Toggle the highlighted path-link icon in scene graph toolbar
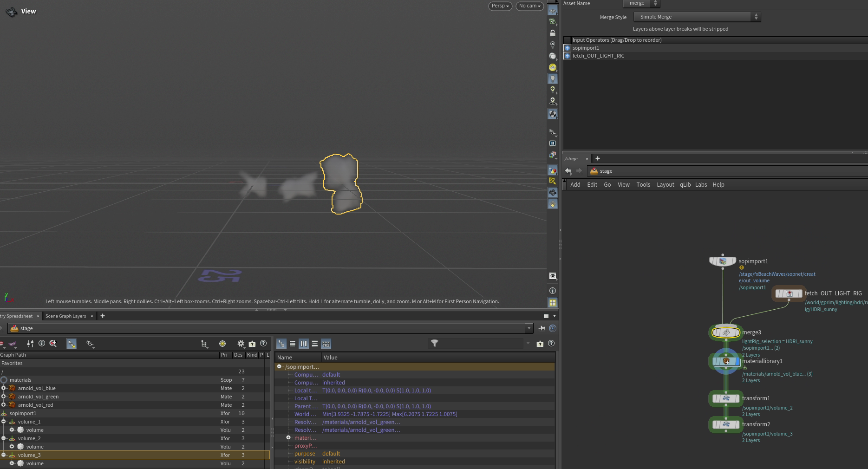 pyautogui.click(x=72, y=344)
